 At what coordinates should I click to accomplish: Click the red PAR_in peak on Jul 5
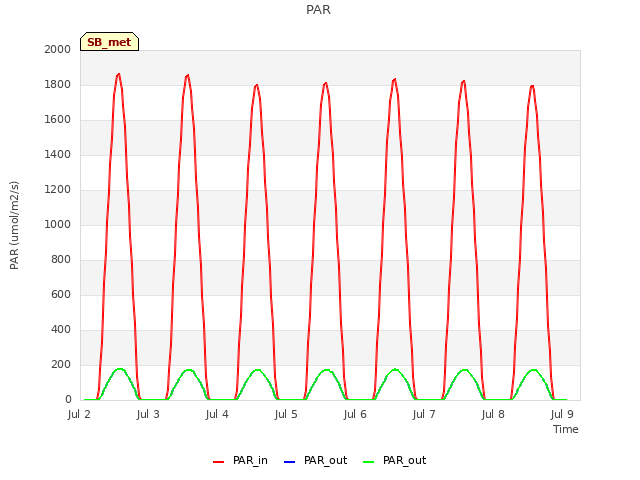coord(325,83)
